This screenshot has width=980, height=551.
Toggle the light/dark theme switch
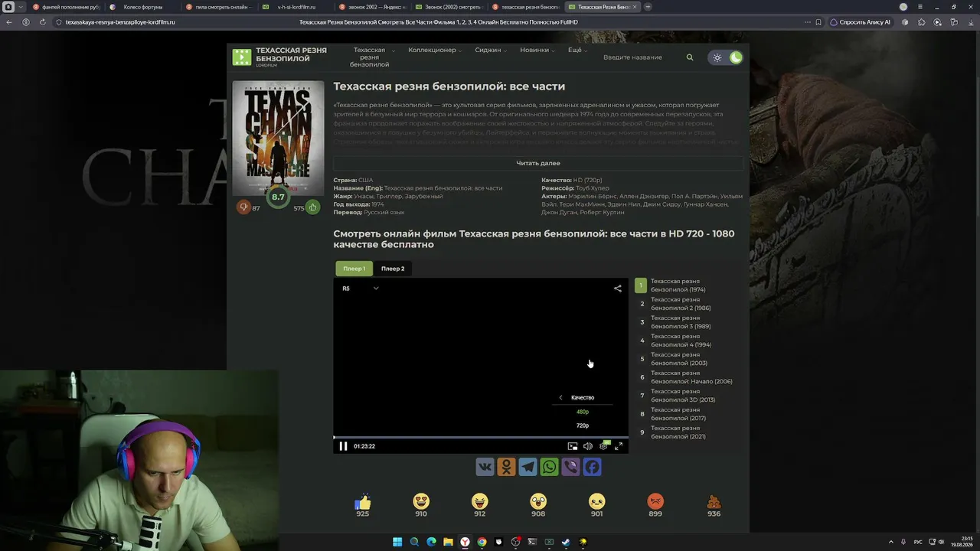pyautogui.click(x=727, y=57)
